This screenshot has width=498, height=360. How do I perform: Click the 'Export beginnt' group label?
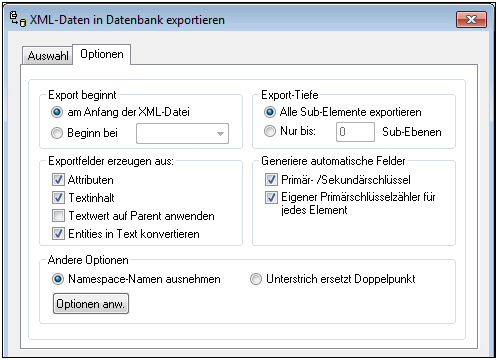(x=82, y=95)
